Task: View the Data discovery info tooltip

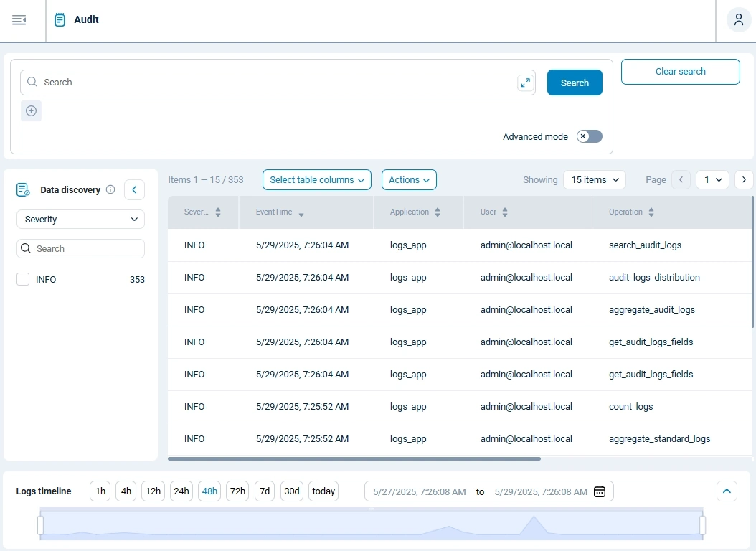Action: click(110, 189)
